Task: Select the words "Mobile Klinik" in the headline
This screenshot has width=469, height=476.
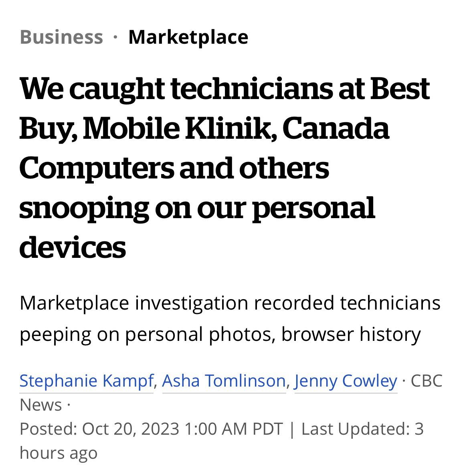Action: 179,129
